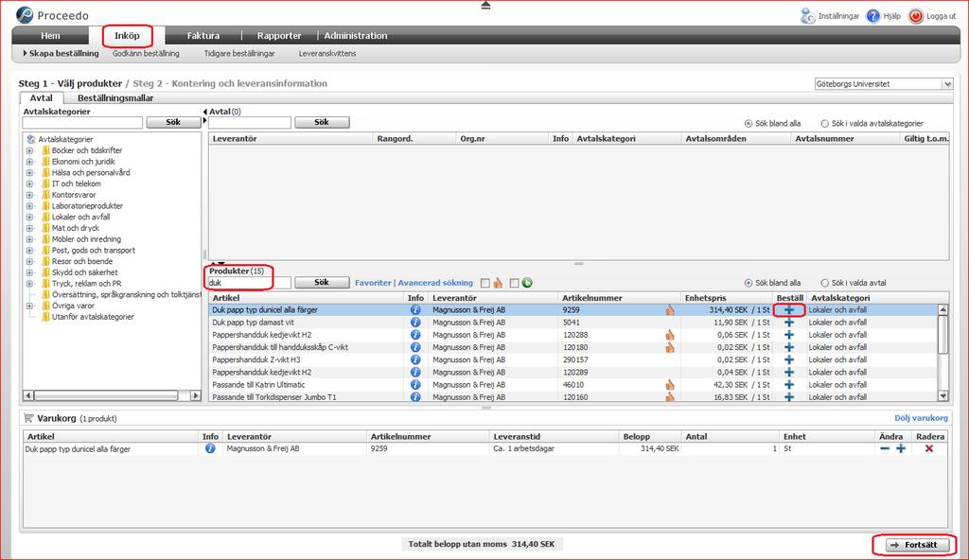Click product list scrollbar up arrow

click(943, 309)
